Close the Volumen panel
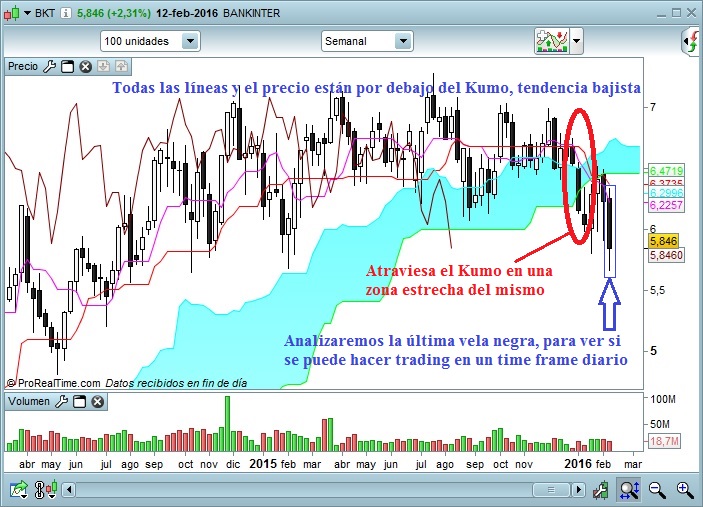The image size is (703, 507). (97, 401)
